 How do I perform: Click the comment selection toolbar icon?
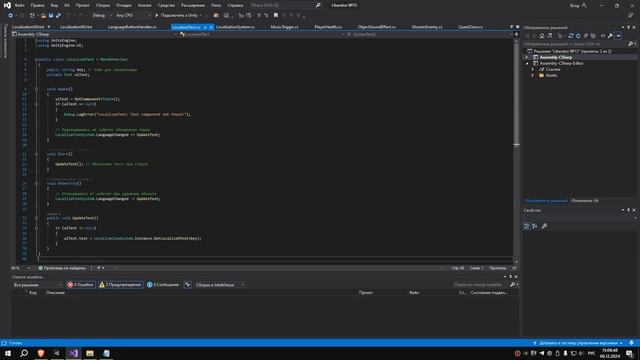[x=259, y=15]
